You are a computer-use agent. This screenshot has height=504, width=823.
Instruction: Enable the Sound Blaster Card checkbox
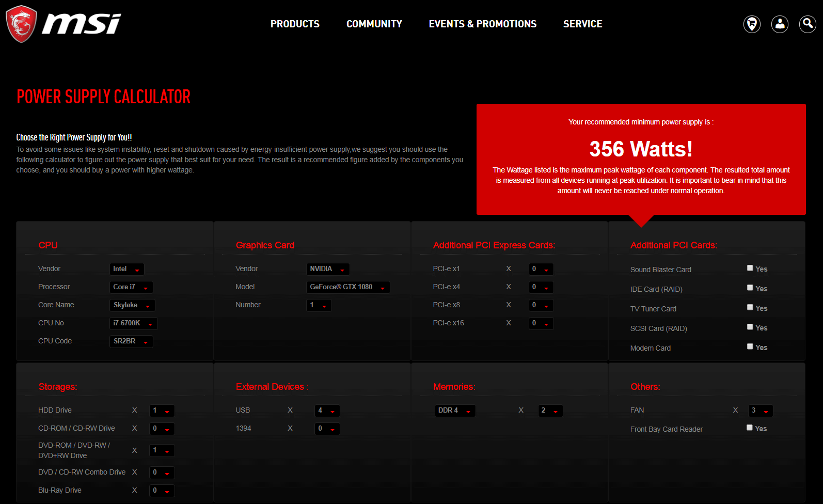point(750,268)
